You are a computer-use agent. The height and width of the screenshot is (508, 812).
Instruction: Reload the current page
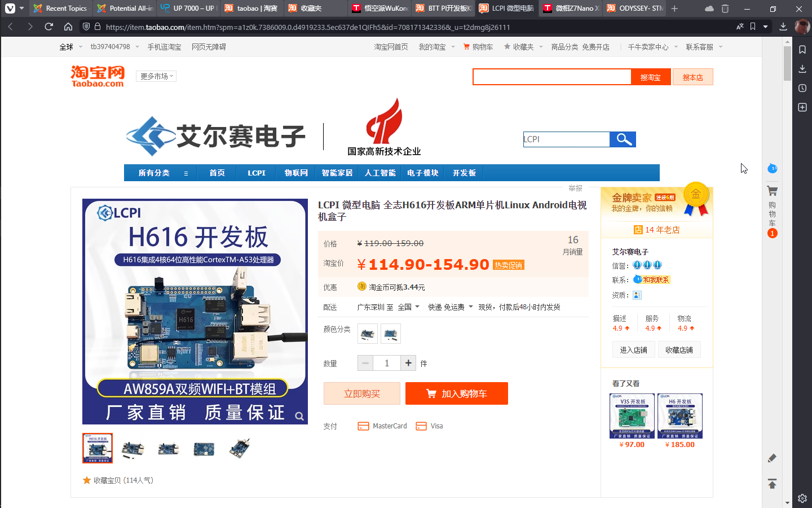pyautogui.click(x=49, y=27)
